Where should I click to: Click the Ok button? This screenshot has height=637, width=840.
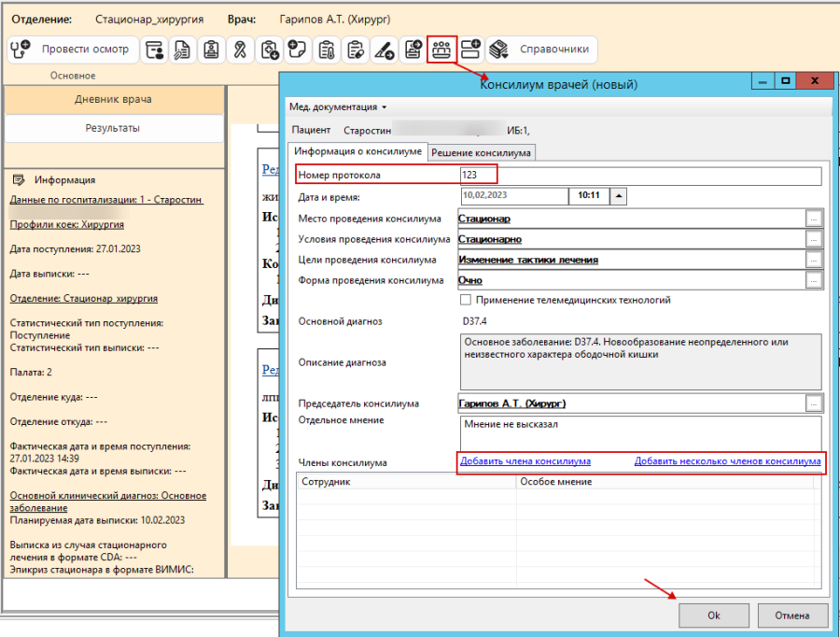(x=714, y=616)
